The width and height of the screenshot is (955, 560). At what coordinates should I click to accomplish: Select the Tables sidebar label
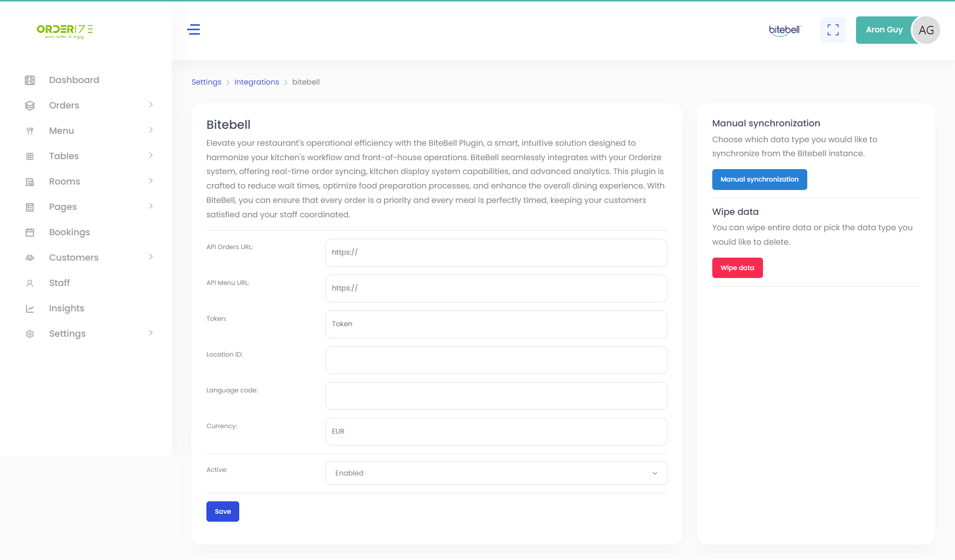click(x=64, y=156)
